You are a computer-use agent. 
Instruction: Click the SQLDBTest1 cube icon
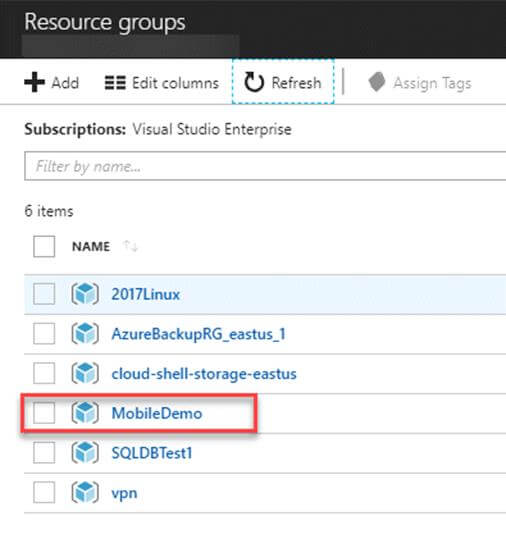pyautogui.click(x=85, y=453)
